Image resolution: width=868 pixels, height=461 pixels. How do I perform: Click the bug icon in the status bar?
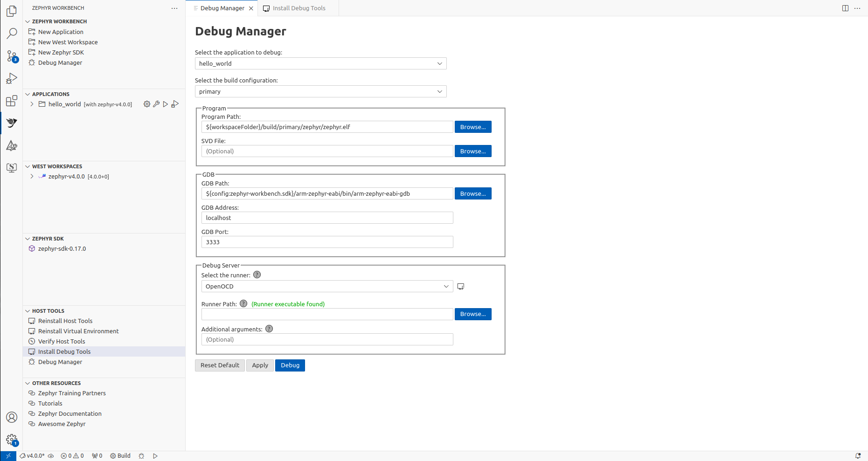tap(141, 455)
